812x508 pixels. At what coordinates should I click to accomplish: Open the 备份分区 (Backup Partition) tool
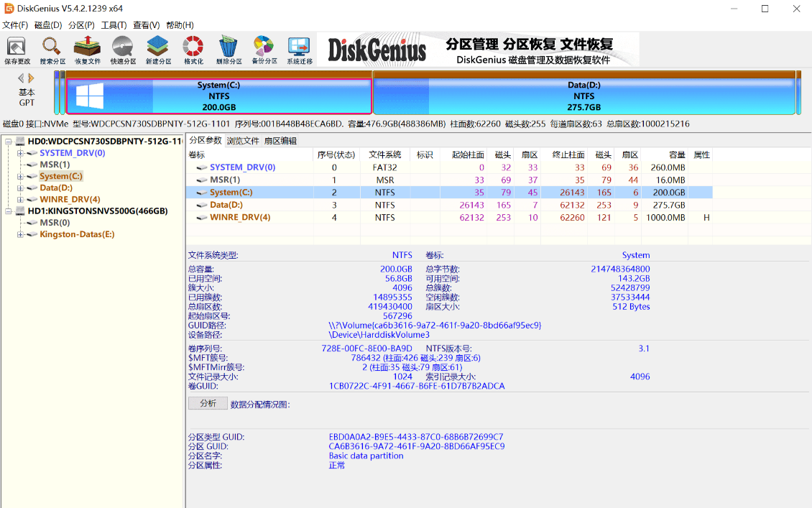tap(264, 49)
